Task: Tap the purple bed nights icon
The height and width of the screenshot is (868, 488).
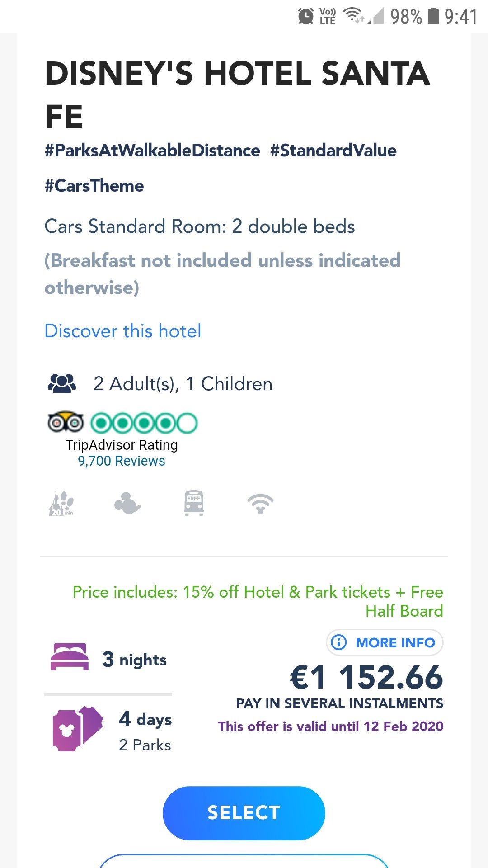Action: click(x=70, y=656)
